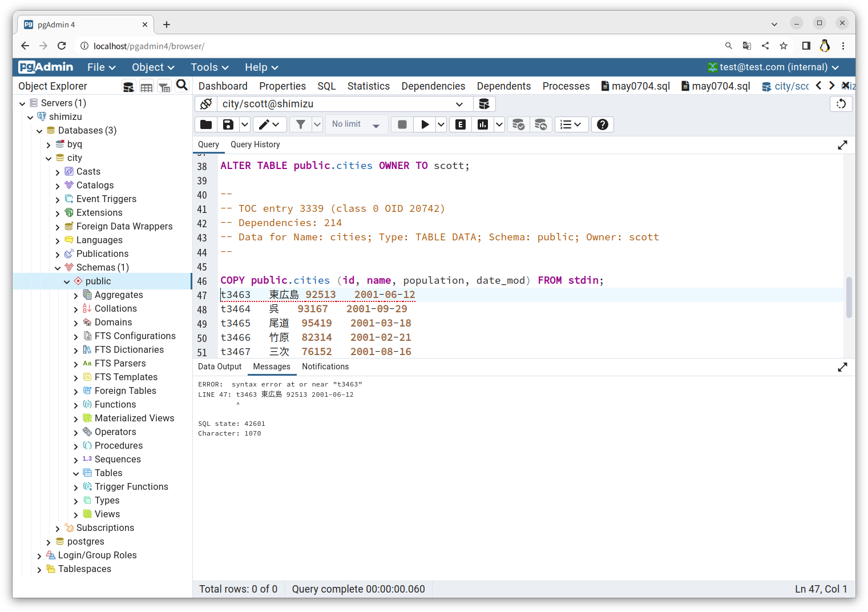The image size is (868, 612).
Task: Open the test@test.com account menu
Action: 773,67
